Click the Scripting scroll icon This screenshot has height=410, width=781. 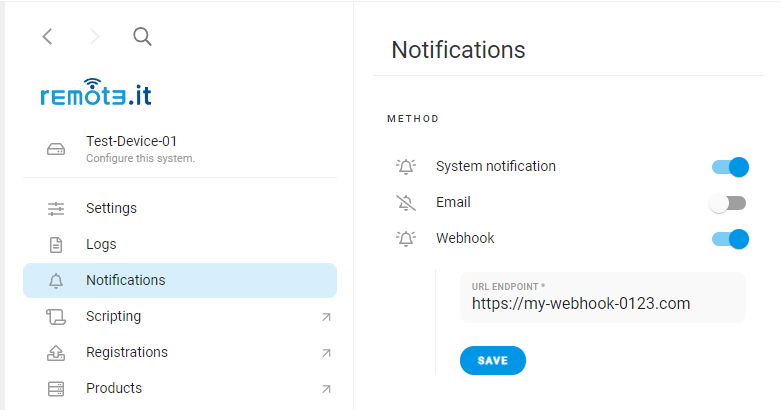click(56, 316)
